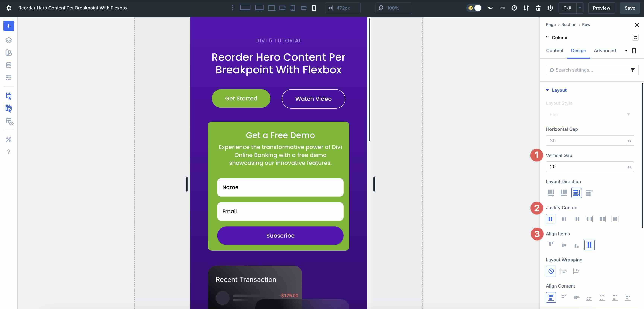Select column reverse layout direction
The height and width of the screenshot is (309, 644).
589,193
